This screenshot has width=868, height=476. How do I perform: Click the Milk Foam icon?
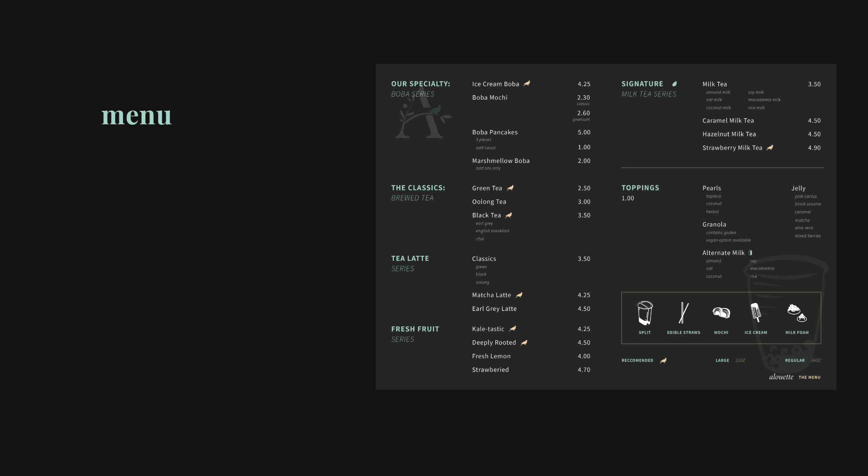tap(796, 313)
